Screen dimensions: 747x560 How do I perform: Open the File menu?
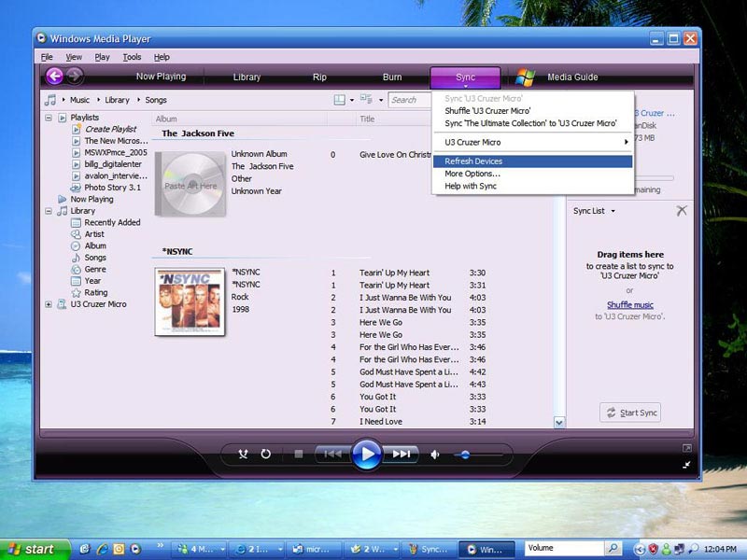(x=47, y=57)
